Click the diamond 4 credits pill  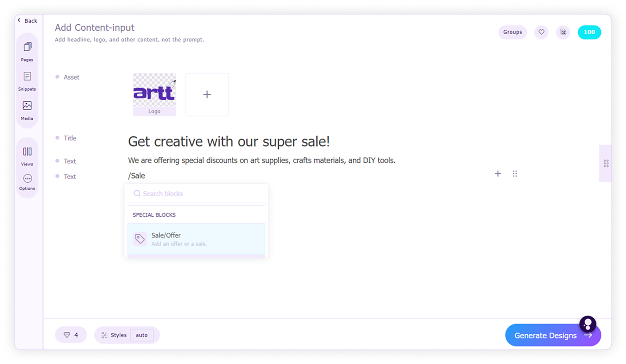click(71, 335)
